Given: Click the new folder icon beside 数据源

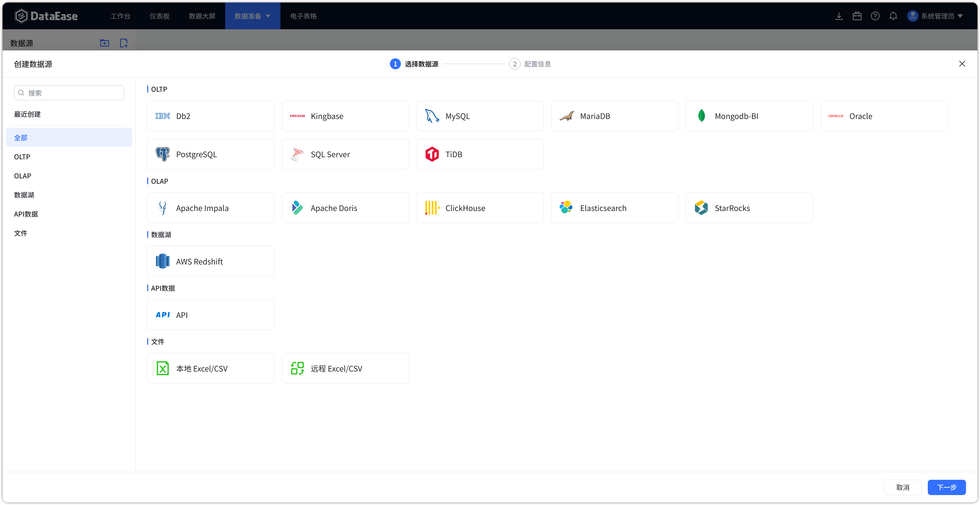Looking at the screenshot, I should (x=105, y=43).
